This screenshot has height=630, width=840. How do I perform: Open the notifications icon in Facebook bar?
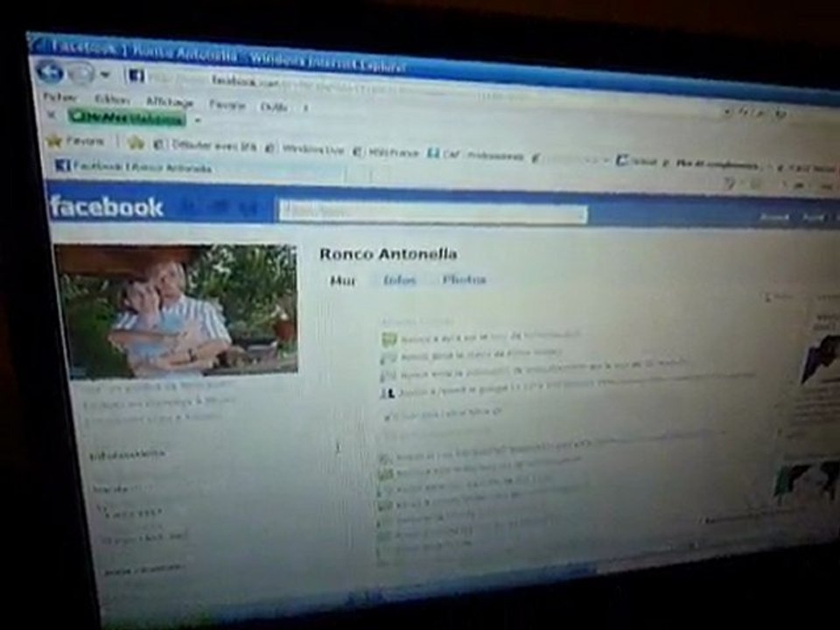point(249,208)
